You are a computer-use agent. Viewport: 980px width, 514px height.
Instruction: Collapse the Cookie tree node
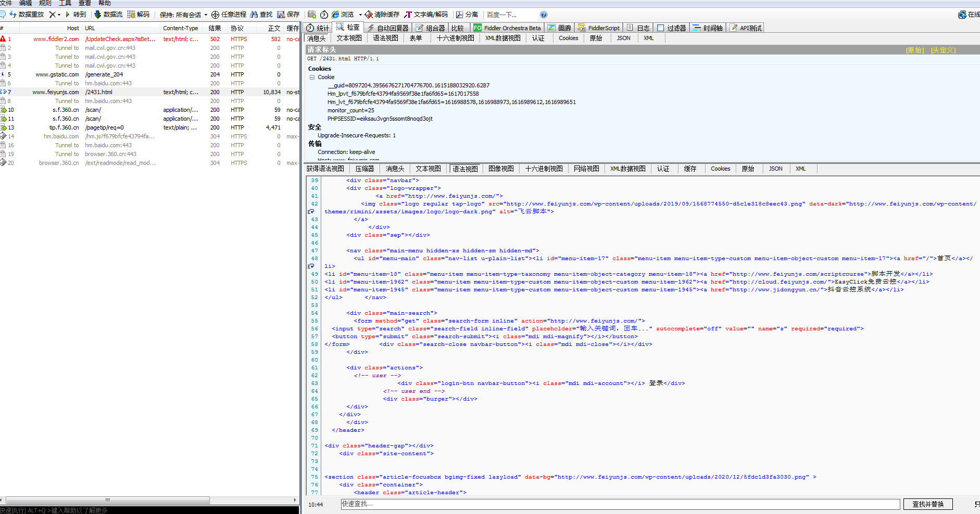[312, 77]
